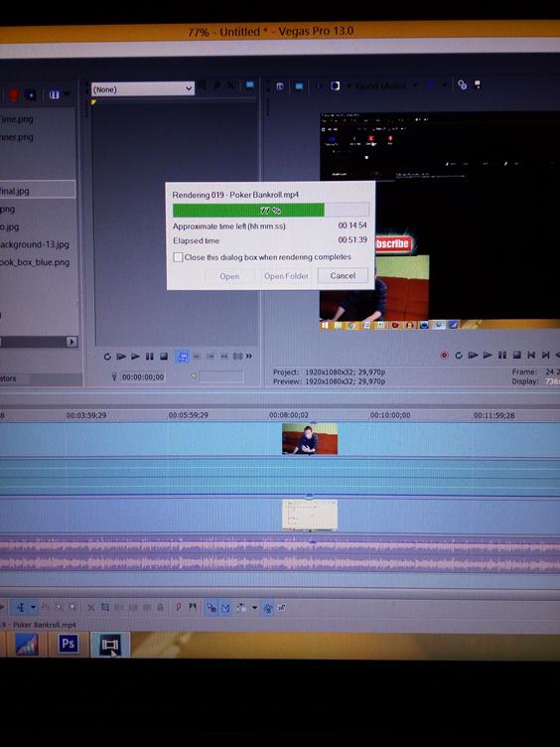Viewport: 560px width, 747px height.
Task: Insert a region with the green region icon
Action: click(x=193, y=607)
